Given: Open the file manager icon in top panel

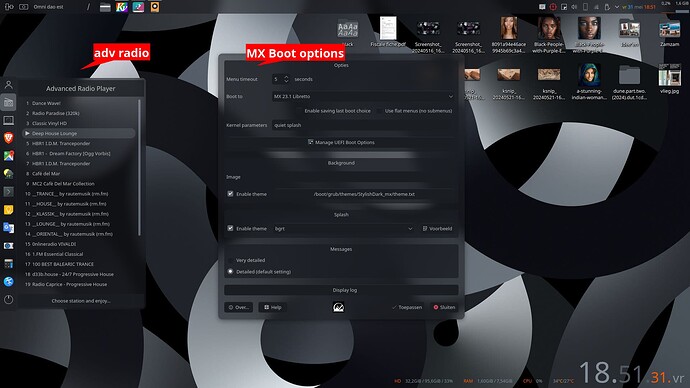Looking at the screenshot, I should point(105,7).
